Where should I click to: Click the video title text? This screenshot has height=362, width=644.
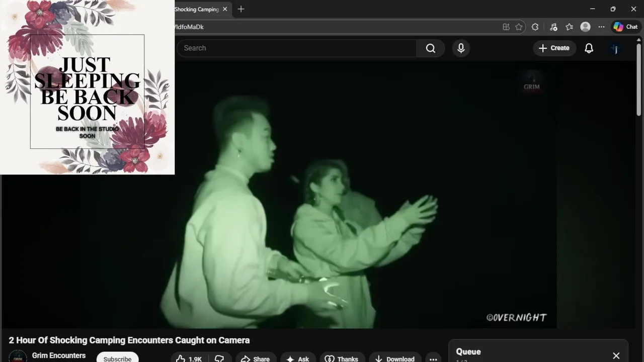point(129,340)
